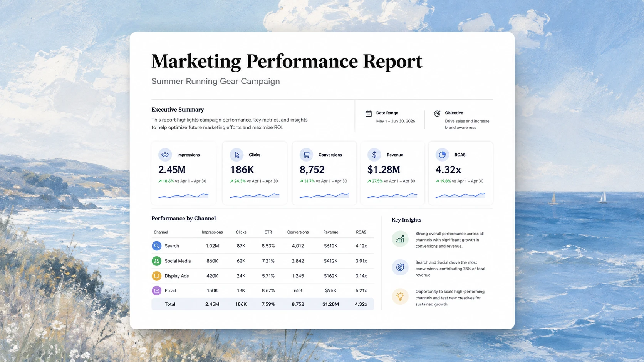
Task: Click Social Media conversions value 2,842
Action: coord(298,261)
